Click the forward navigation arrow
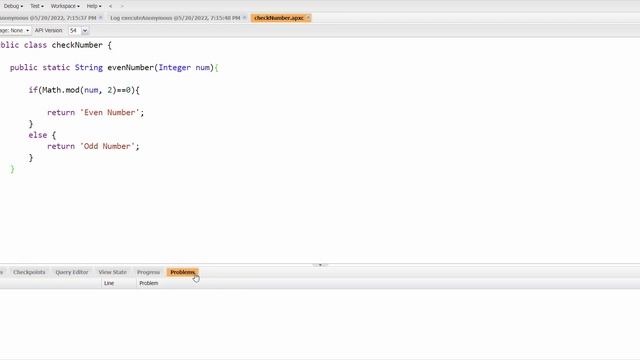 (122, 6)
